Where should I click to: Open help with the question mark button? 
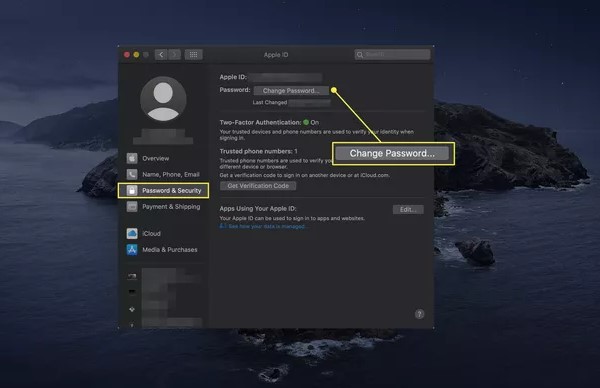[x=419, y=314]
